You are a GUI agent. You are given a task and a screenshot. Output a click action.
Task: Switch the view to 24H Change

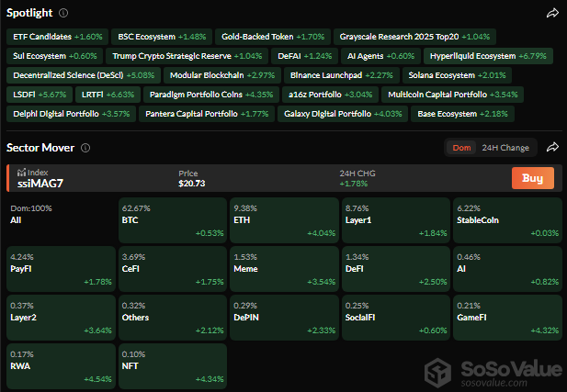point(505,148)
